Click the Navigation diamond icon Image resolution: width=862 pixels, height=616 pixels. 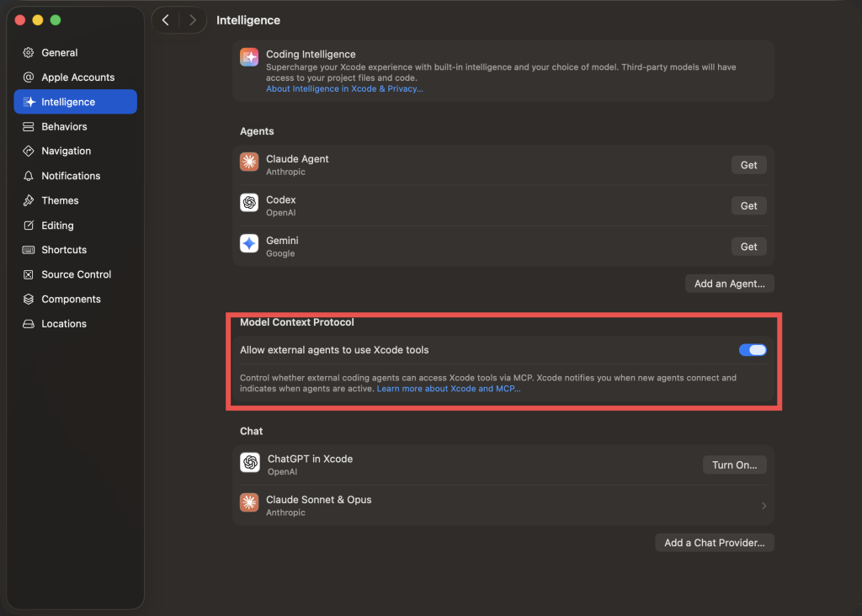(x=29, y=151)
